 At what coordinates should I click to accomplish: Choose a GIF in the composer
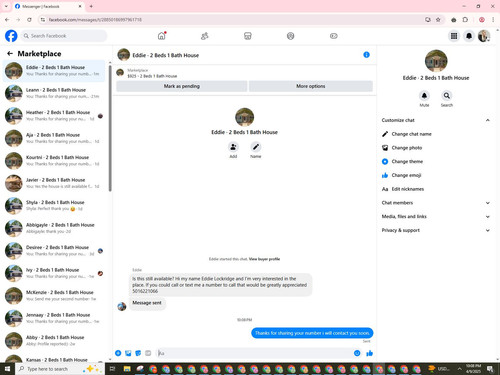point(148,353)
